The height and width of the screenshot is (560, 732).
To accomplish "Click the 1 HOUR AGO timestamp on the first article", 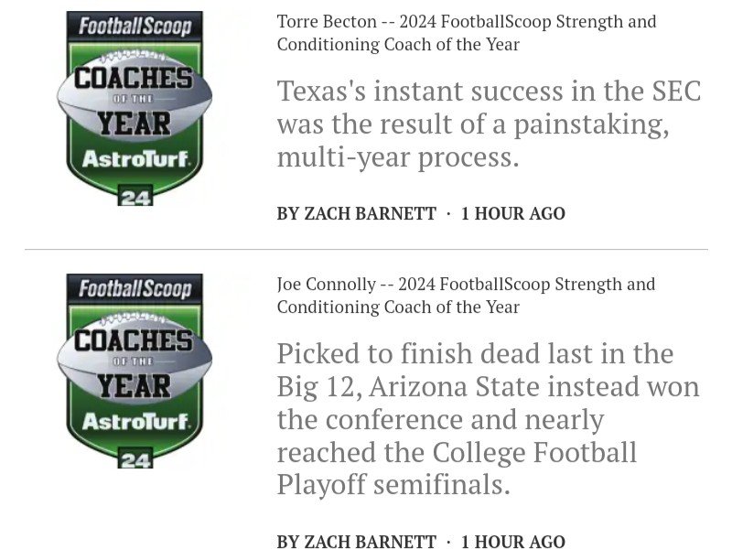I will click(513, 214).
